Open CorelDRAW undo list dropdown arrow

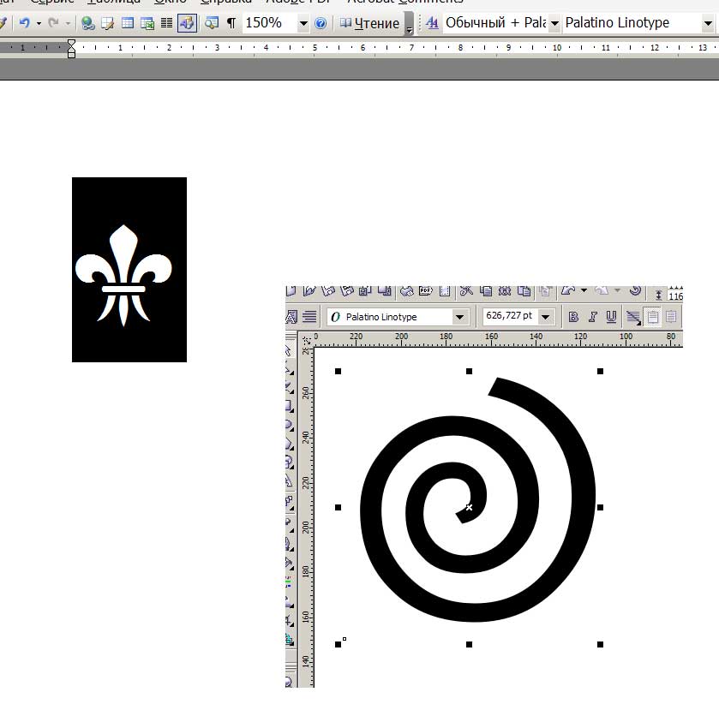pos(584,290)
